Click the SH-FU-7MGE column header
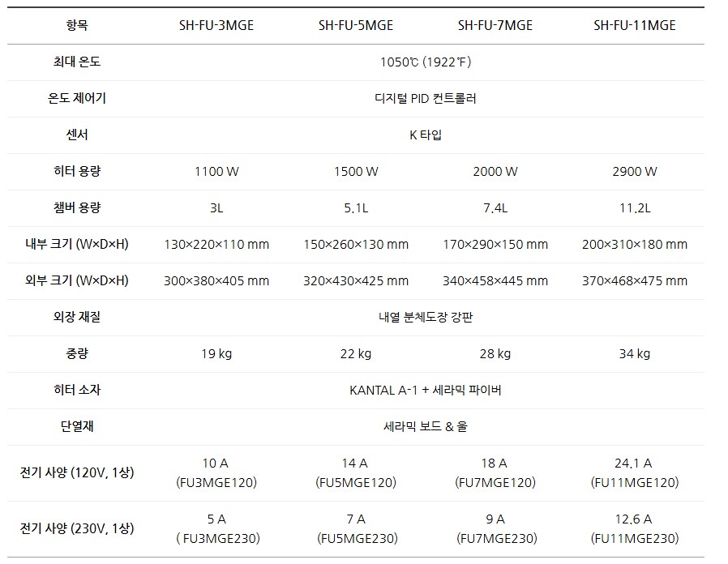The image size is (728, 564). tap(495, 25)
